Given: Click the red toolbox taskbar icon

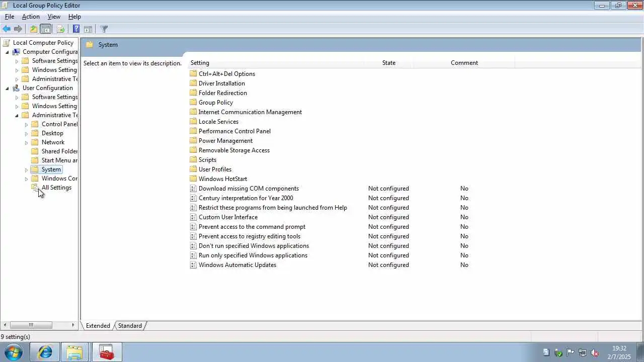Looking at the screenshot, I should click(106, 352).
